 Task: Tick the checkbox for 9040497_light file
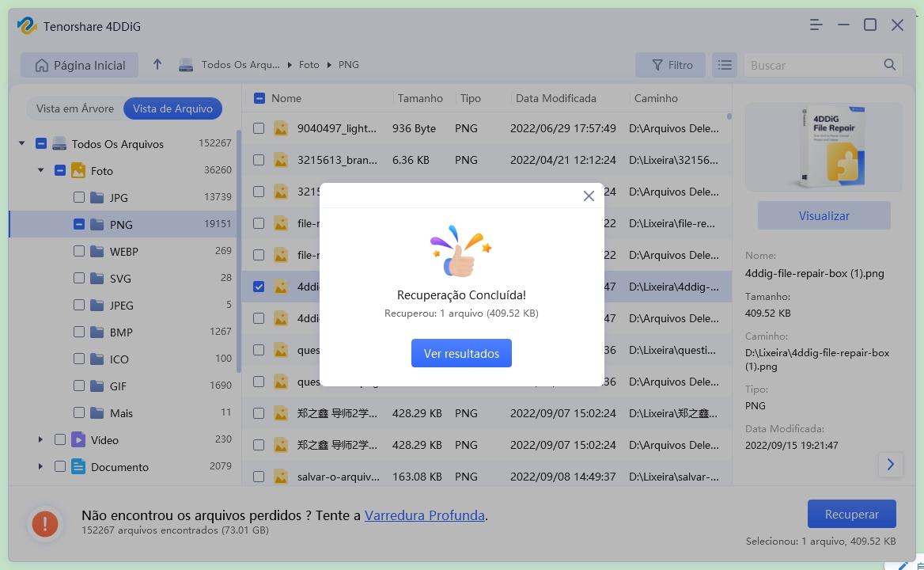(259, 127)
